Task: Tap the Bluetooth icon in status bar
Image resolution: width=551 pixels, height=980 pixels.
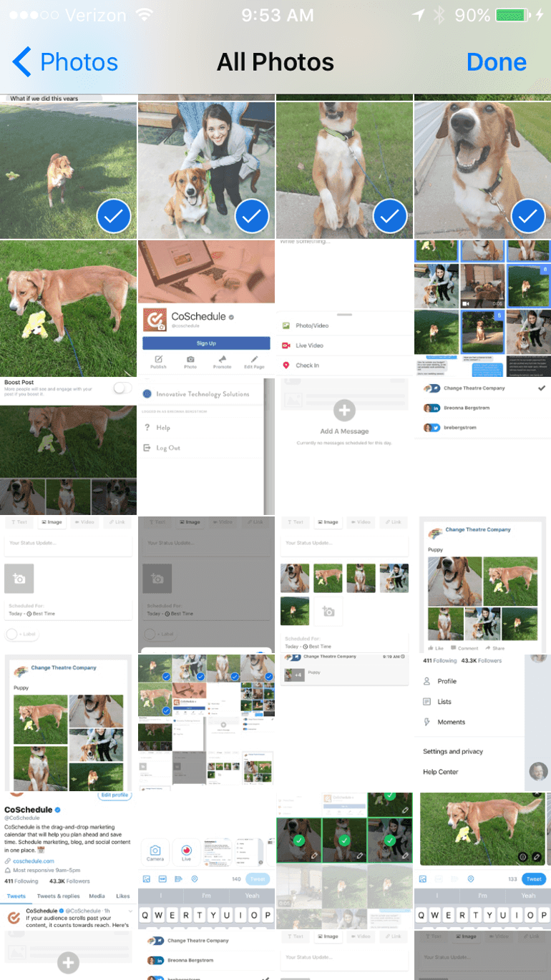Action: tap(440, 15)
